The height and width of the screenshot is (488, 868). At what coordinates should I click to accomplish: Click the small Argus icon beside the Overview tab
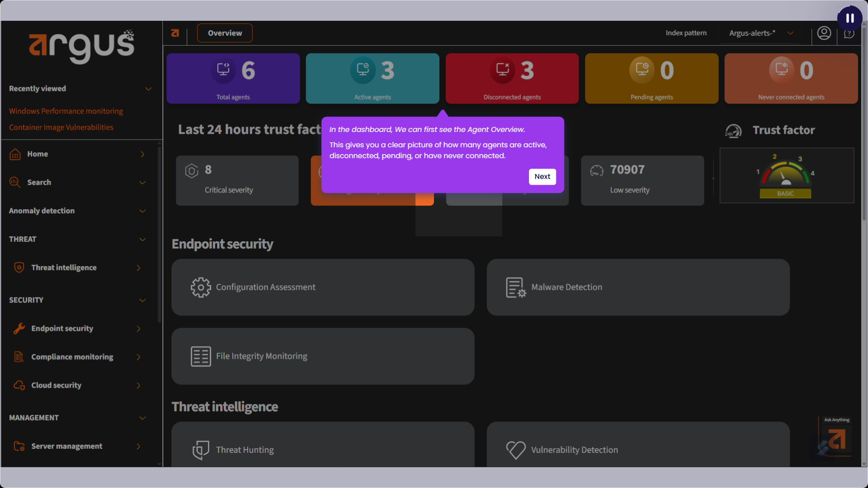coord(175,33)
